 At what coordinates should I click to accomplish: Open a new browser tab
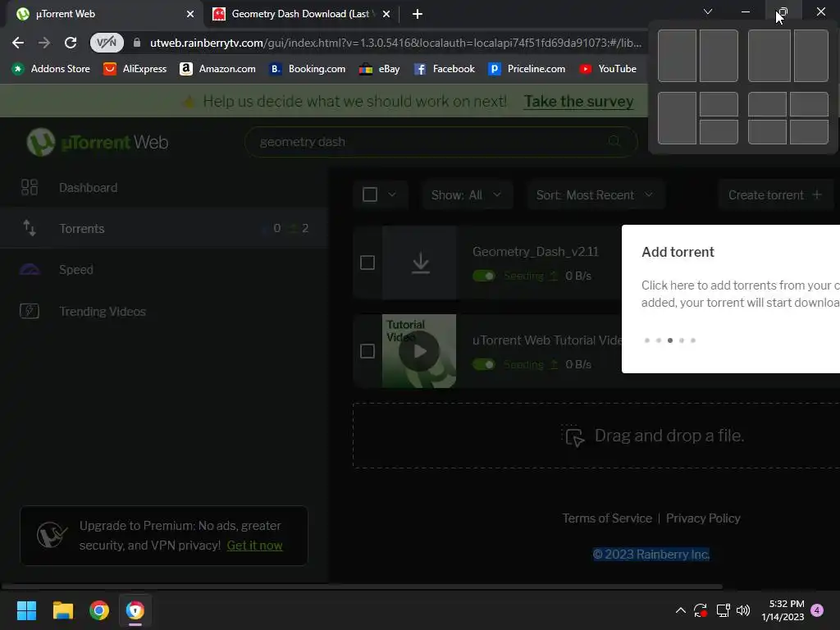pyautogui.click(x=418, y=14)
